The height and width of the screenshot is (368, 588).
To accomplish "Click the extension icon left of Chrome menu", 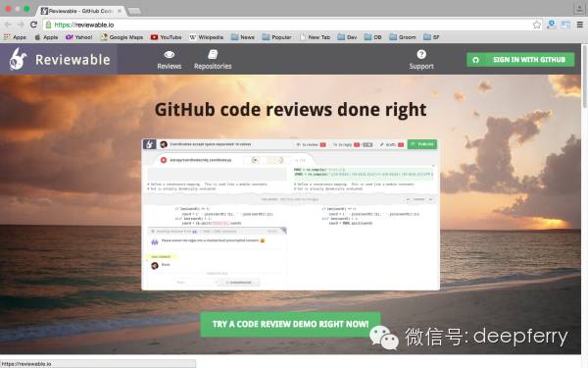I will [x=565, y=25].
